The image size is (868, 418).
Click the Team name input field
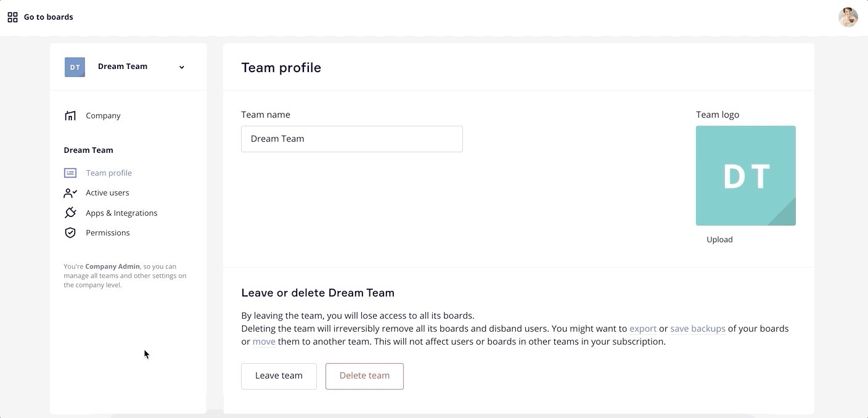(x=351, y=139)
